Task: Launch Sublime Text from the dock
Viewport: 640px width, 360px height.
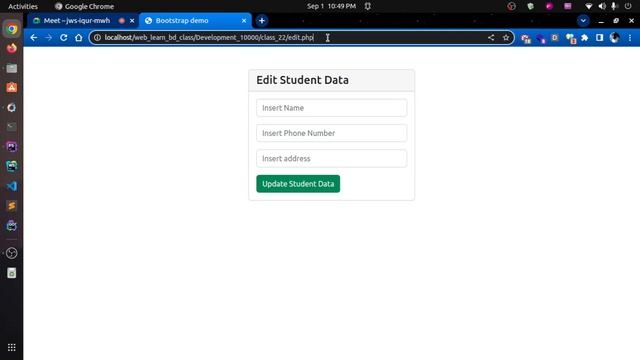Action: 11,206
